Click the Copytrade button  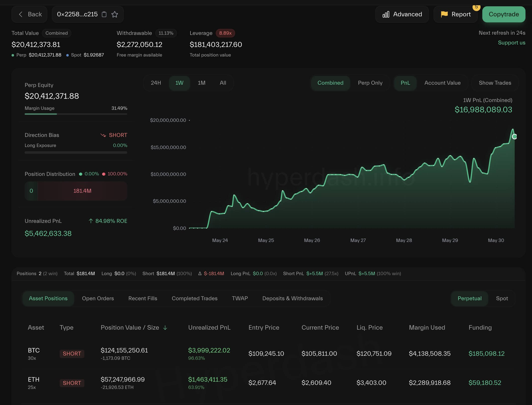point(504,14)
